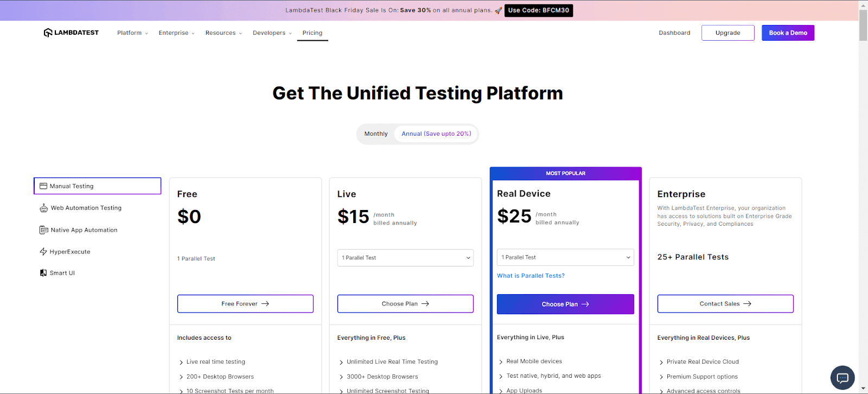Click the Free Forever button
This screenshot has height=394, width=868.
(245, 304)
